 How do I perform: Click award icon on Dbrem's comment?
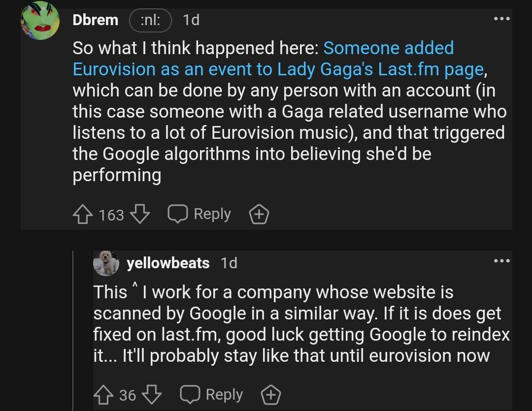pos(259,214)
